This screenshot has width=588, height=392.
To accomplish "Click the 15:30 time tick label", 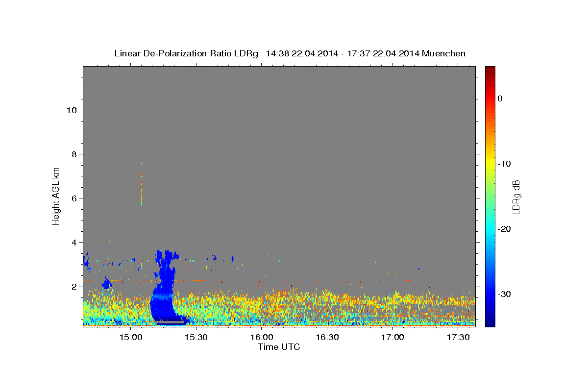I will 196,338.
